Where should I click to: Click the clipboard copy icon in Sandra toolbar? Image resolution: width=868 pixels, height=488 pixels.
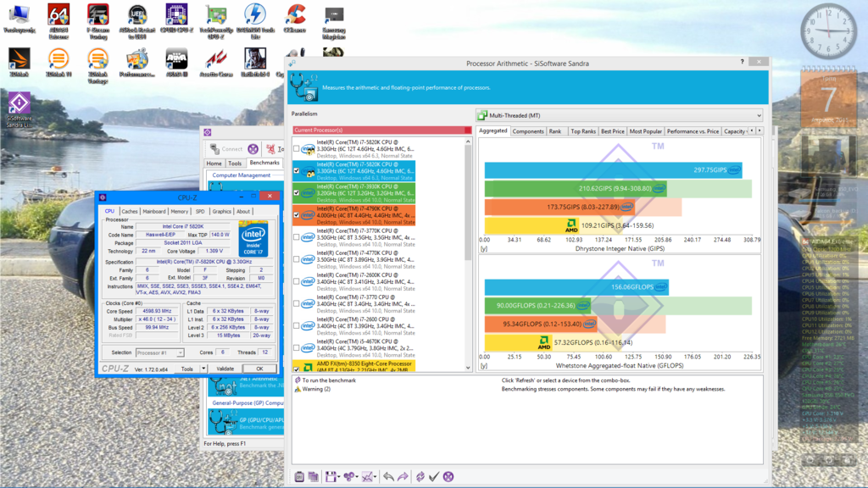pyautogui.click(x=299, y=476)
